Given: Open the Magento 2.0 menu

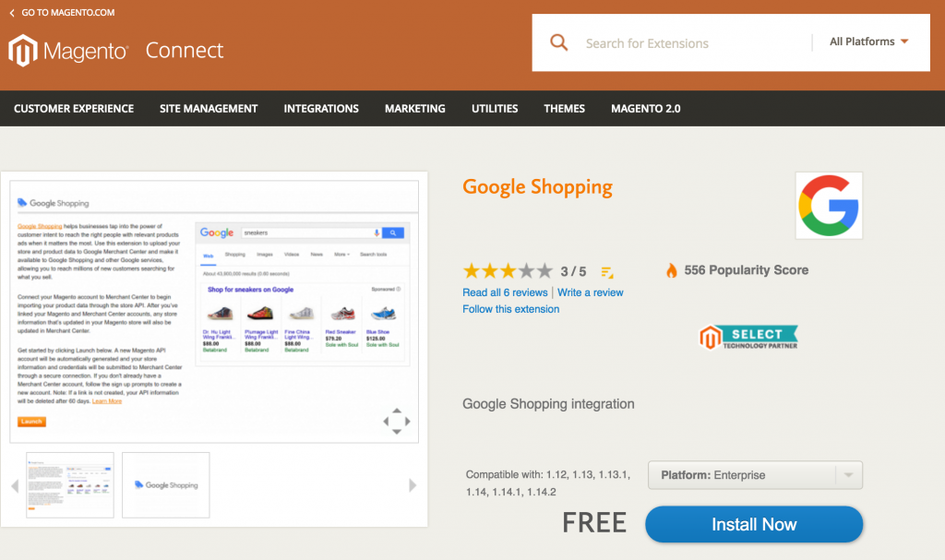Looking at the screenshot, I should pyautogui.click(x=645, y=109).
